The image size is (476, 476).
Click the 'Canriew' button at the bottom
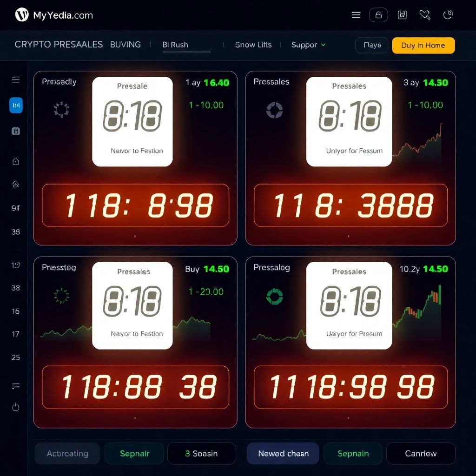[420, 453]
